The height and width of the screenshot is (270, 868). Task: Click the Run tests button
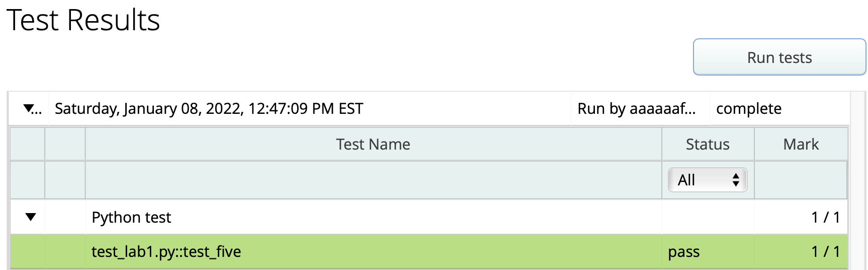(779, 57)
